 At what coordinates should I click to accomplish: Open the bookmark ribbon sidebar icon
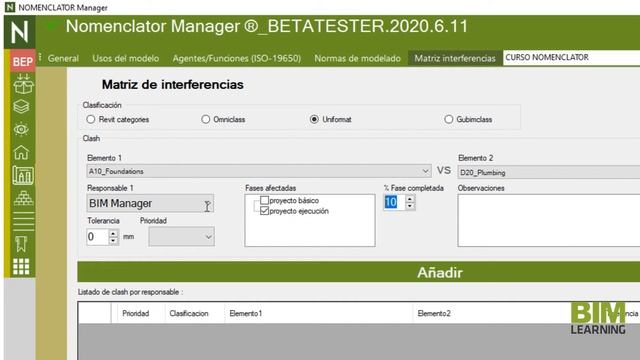point(21,244)
